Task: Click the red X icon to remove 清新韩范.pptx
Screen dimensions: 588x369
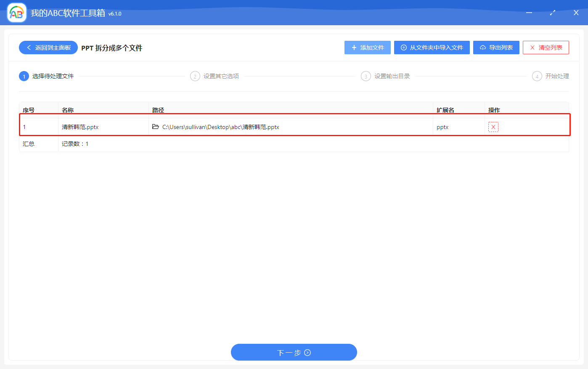Action: point(493,126)
